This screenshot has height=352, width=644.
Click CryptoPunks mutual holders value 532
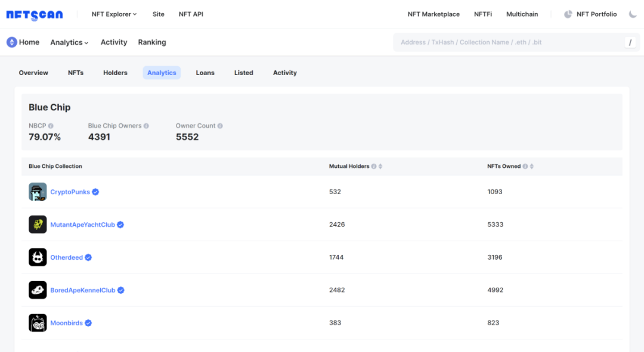(335, 192)
